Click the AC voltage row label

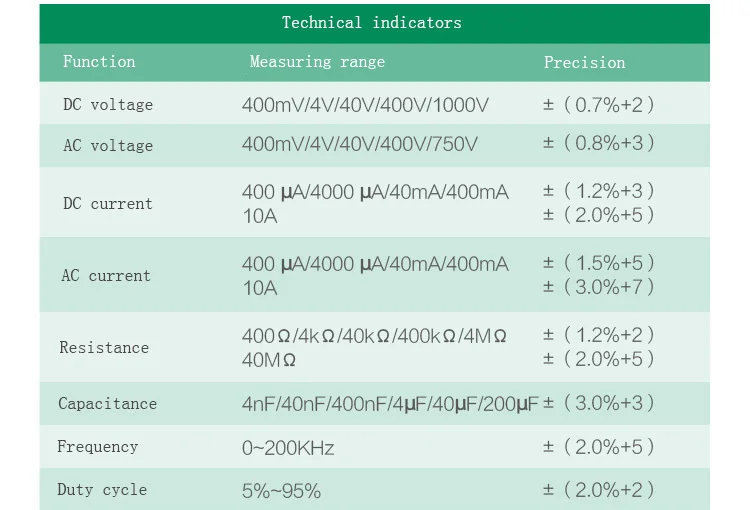pos(108,146)
